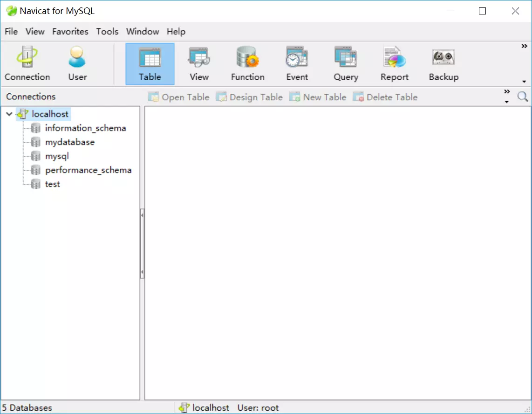Viewport: 532px width, 414px height.
Task: Click the '5 Databases' status text
Action: coord(27,407)
